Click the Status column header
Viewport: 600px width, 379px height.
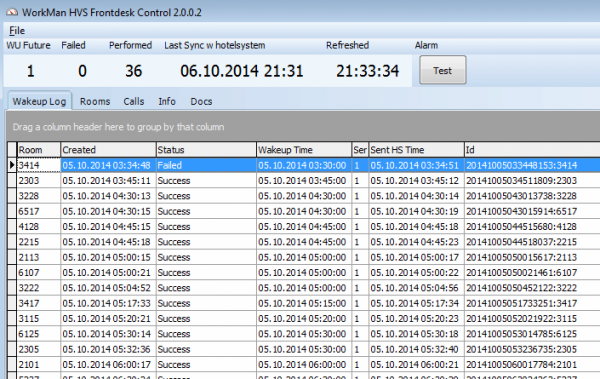[206, 150]
